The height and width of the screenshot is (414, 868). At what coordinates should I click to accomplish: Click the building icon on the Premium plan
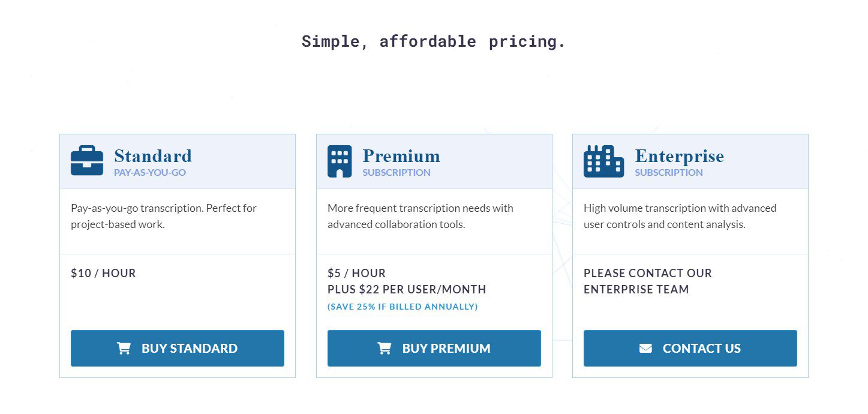click(340, 161)
